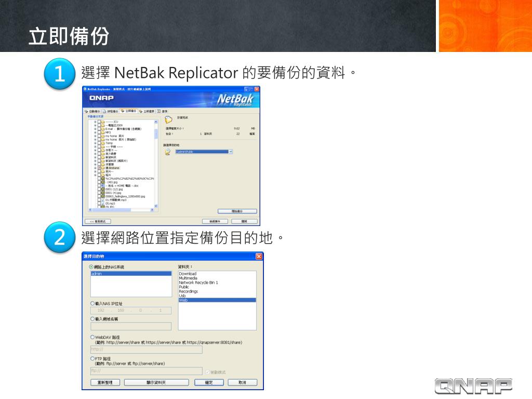Click the 顯示資料夾 button
Viewport: 532px width, 399px height.
156,382
